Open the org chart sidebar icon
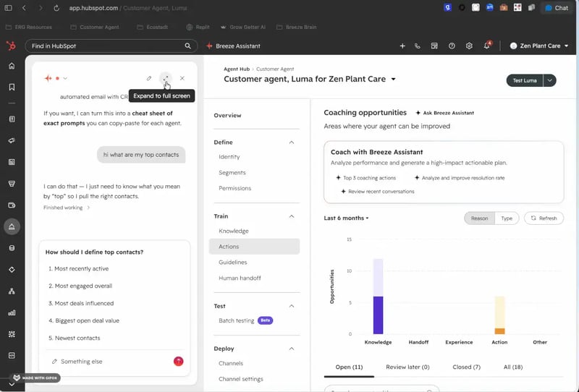This screenshot has width=579, height=392. 12,291
